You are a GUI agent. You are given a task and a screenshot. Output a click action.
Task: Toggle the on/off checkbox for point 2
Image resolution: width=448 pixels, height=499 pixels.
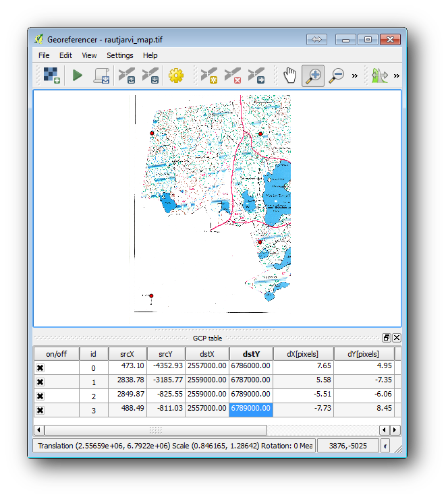[40, 396]
